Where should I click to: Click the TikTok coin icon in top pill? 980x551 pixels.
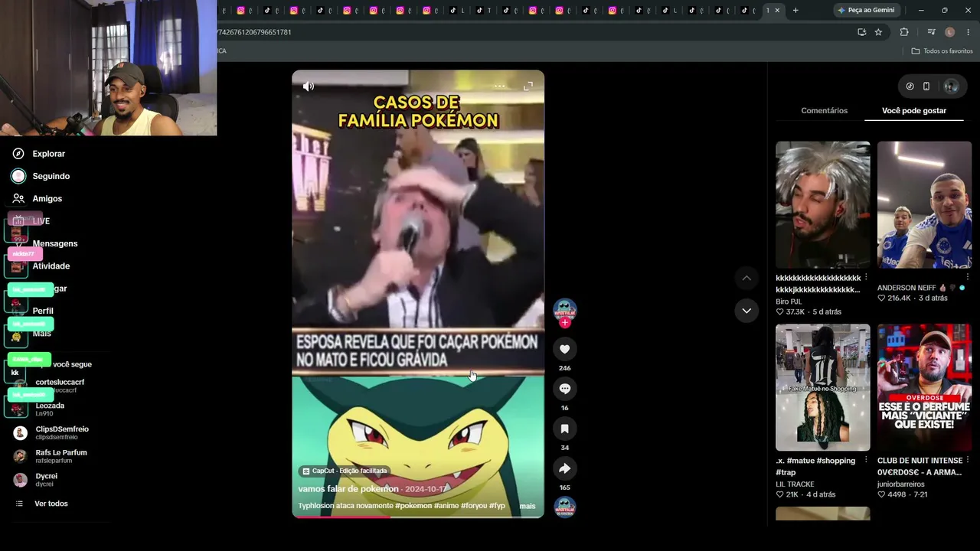click(x=910, y=86)
